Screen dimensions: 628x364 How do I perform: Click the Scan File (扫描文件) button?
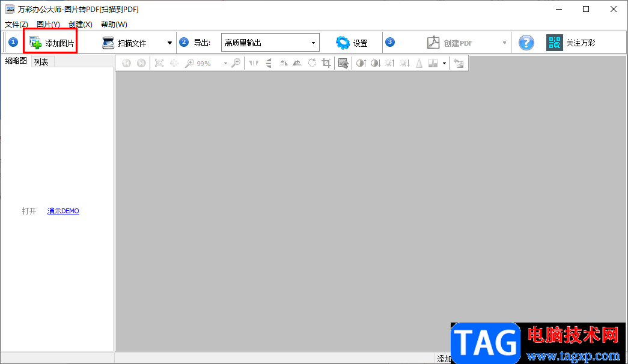click(124, 43)
